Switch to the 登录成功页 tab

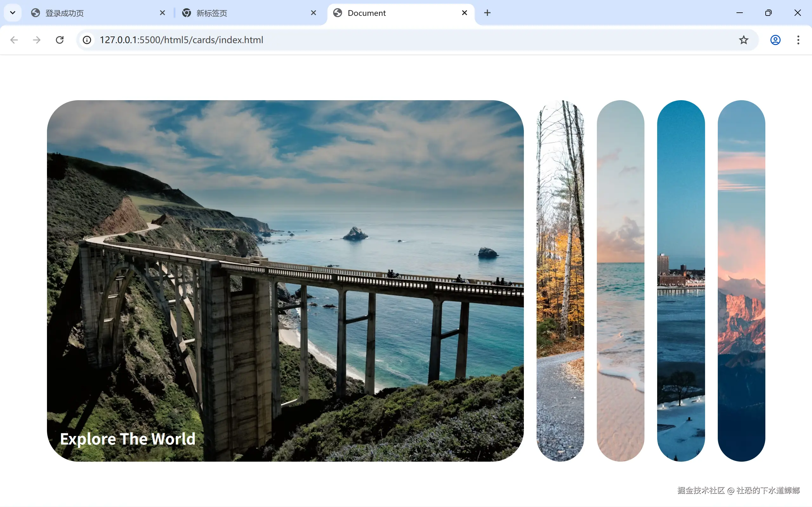[x=94, y=13]
